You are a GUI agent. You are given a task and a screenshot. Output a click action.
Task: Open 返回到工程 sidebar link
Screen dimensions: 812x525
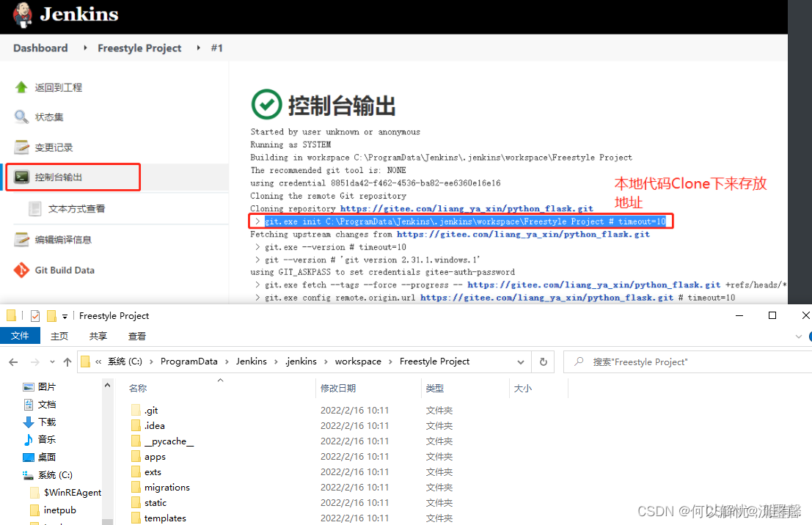click(x=58, y=87)
